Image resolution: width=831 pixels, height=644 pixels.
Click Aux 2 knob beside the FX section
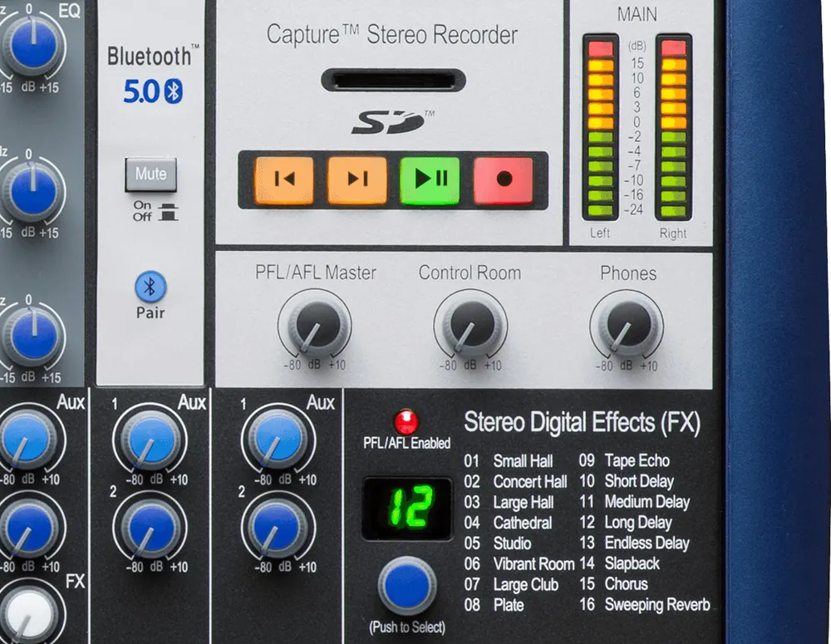(278, 527)
